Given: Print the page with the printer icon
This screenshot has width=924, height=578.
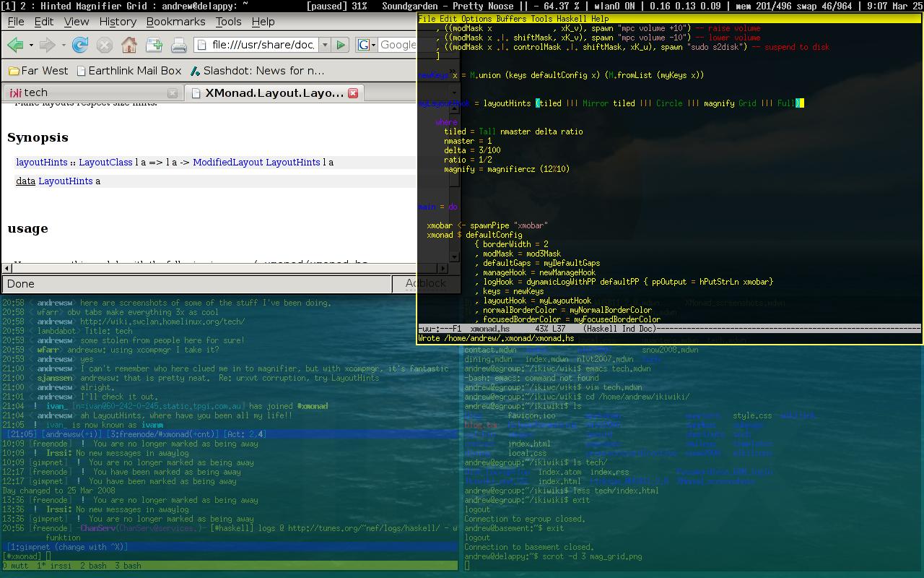Looking at the screenshot, I should (x=179, y=45).
